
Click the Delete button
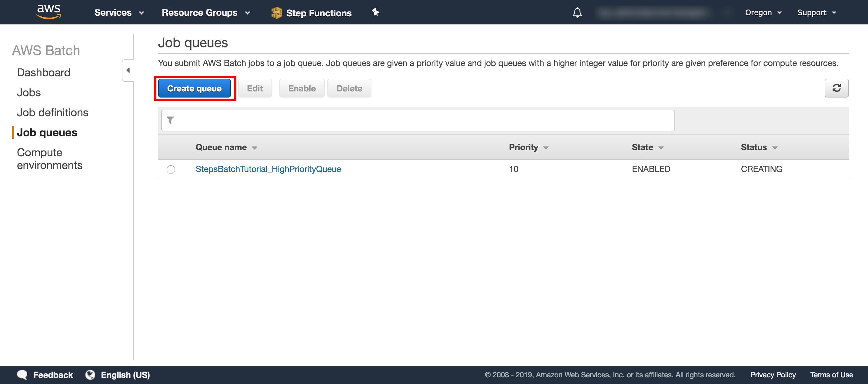[x=349, y=88]
